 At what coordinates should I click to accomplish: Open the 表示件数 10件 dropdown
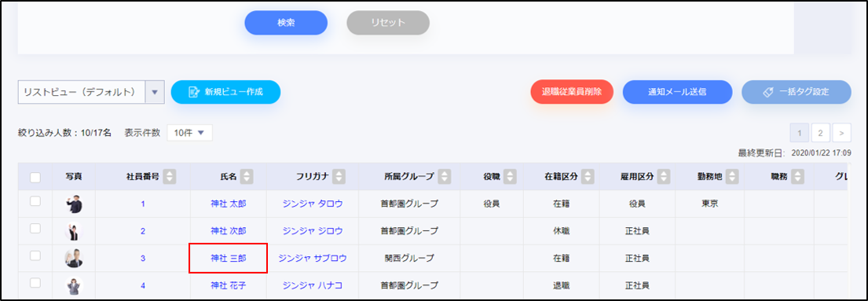[x=189, y=133]
